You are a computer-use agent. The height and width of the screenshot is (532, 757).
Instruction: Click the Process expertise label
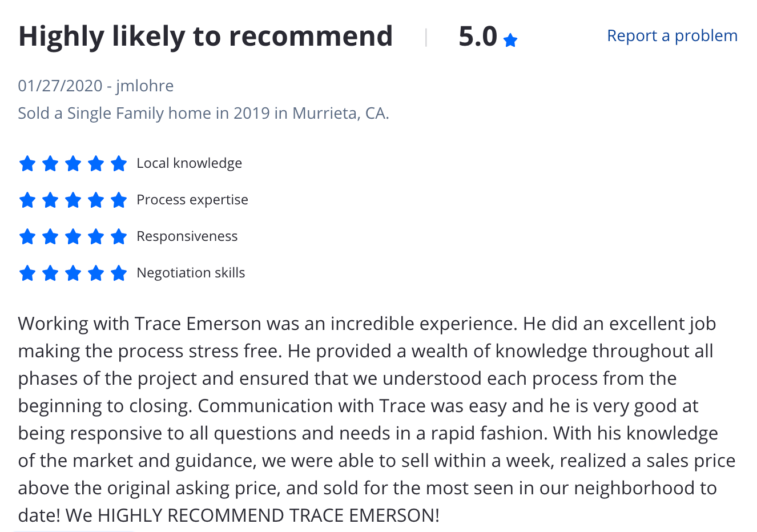(192, 200)
